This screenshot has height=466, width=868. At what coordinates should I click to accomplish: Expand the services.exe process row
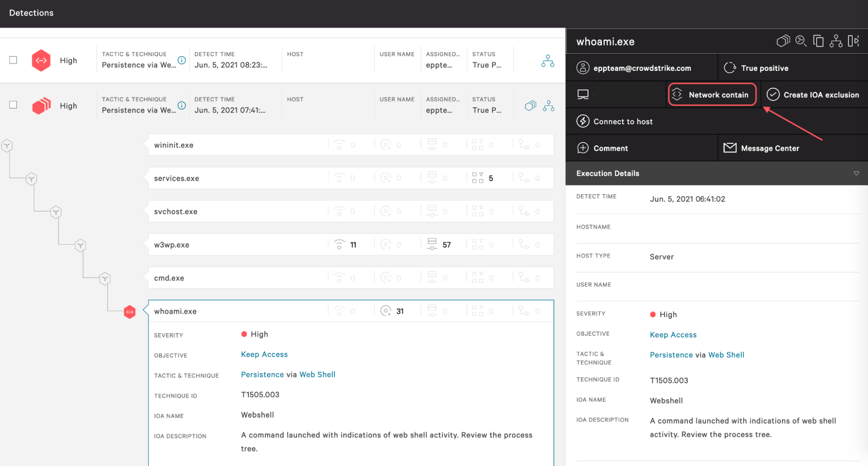[351, 178]
